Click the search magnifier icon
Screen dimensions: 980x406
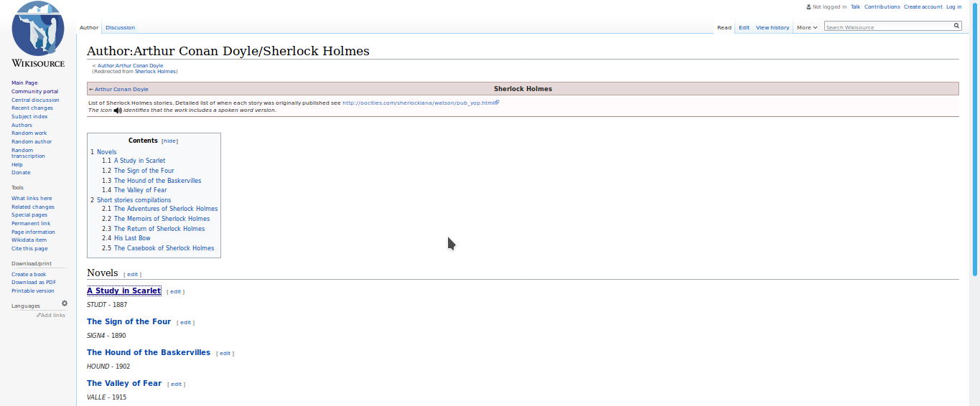[x=956, y=26]
